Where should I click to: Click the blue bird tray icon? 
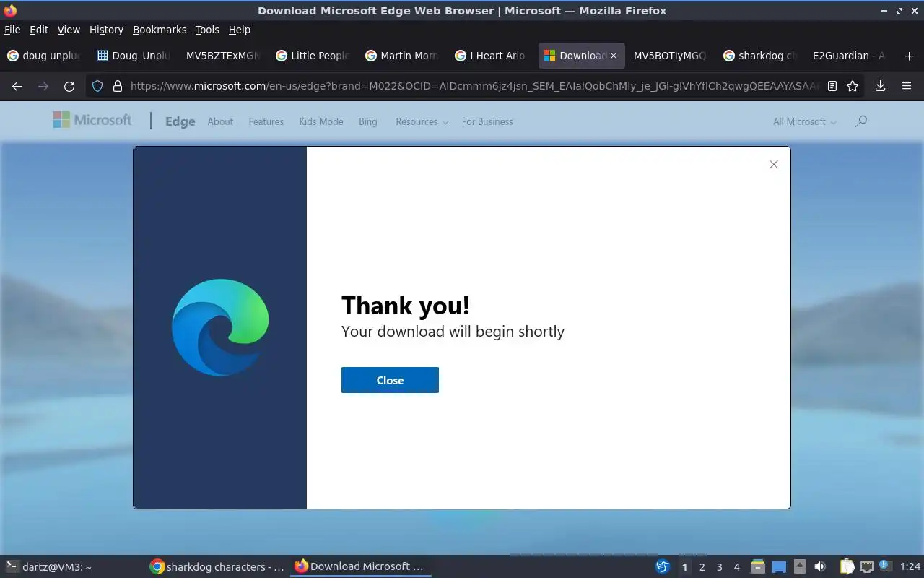pyautogui.click(x=662, y=567)
